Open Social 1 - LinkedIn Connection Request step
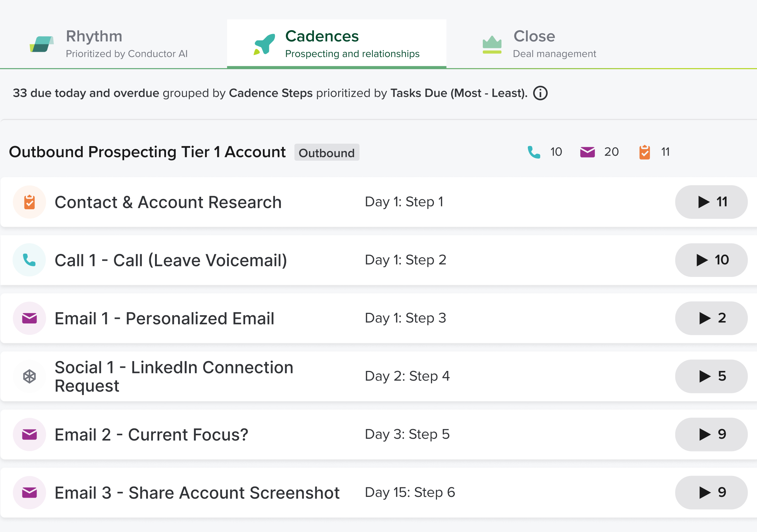The height and width of the screenshot is (532, 757). (174, 376)
